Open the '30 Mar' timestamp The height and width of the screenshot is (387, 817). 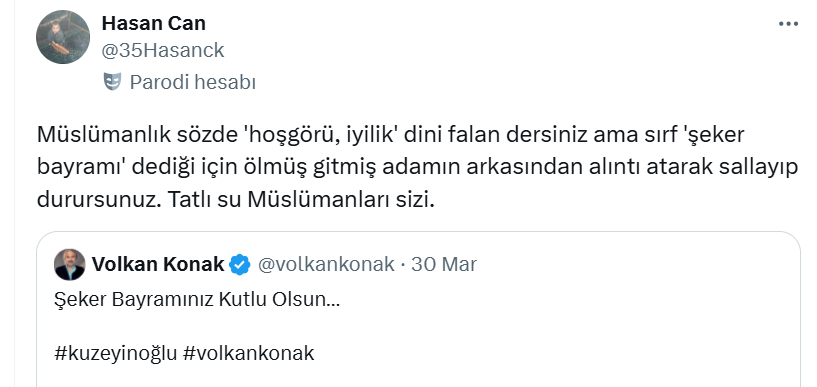[x=443, y=264]
